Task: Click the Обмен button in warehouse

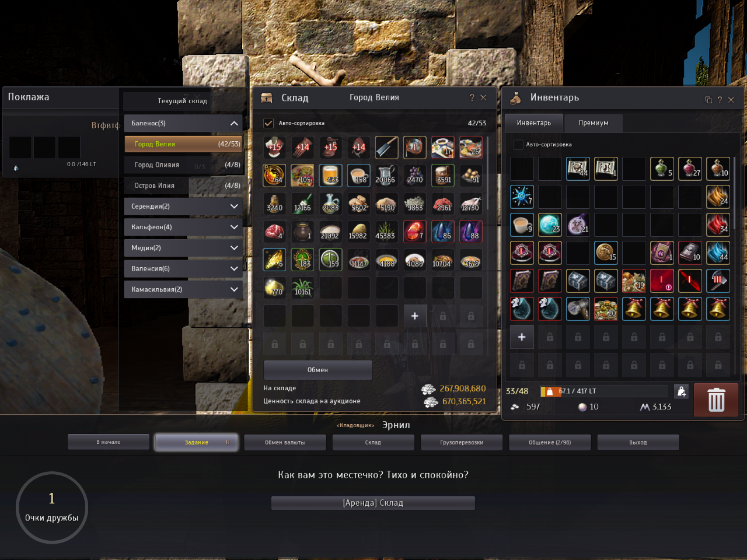Action: (x=318, y=370)
